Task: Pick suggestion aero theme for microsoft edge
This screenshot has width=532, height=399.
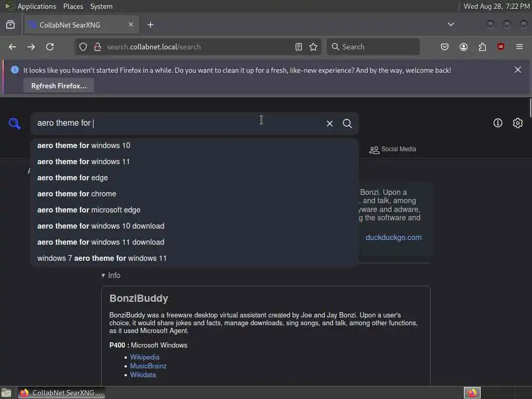Action: coord(194,210)
